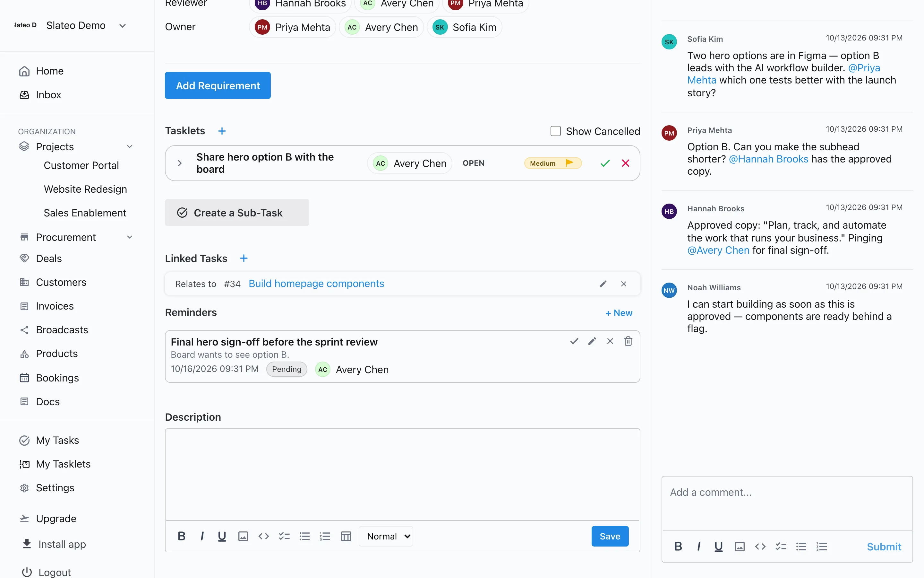The image size is (924, 578).
Task: Insert a checklist in the Description editor
Action: pyautogui.click(x=284, y=536)
